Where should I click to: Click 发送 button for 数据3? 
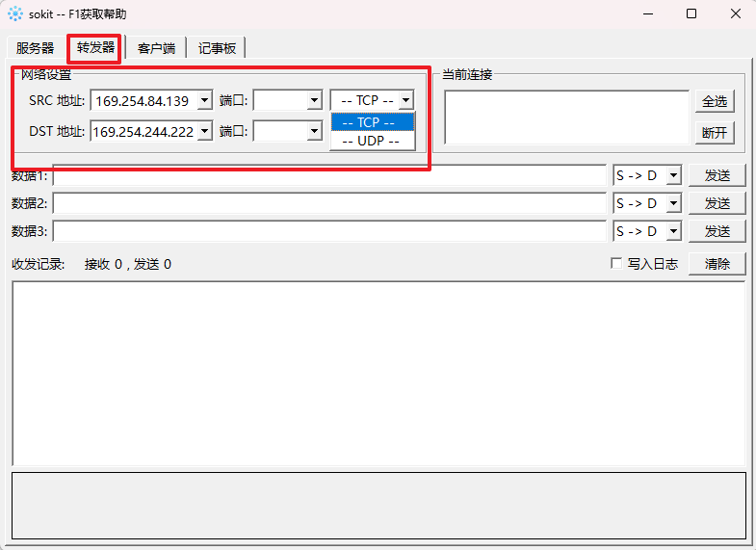(x=717, y=231)
